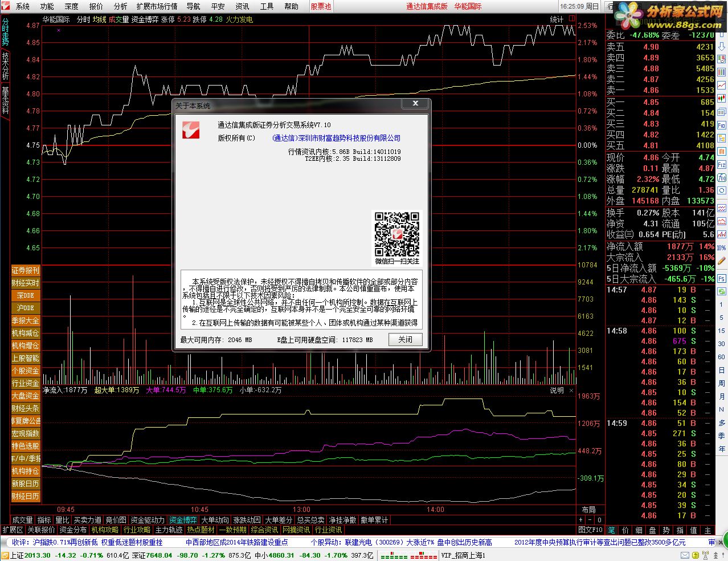Select the 周 weekly period
The image size is (728, 561).
tap(721, 383)
